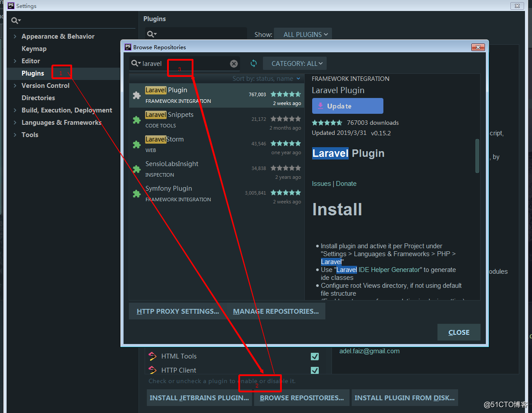This screenshot has width=532, height=413.
Task: Toggle the HTML Tools plugin checkbox
Action: pyautogui.click(x=315, y=356)
